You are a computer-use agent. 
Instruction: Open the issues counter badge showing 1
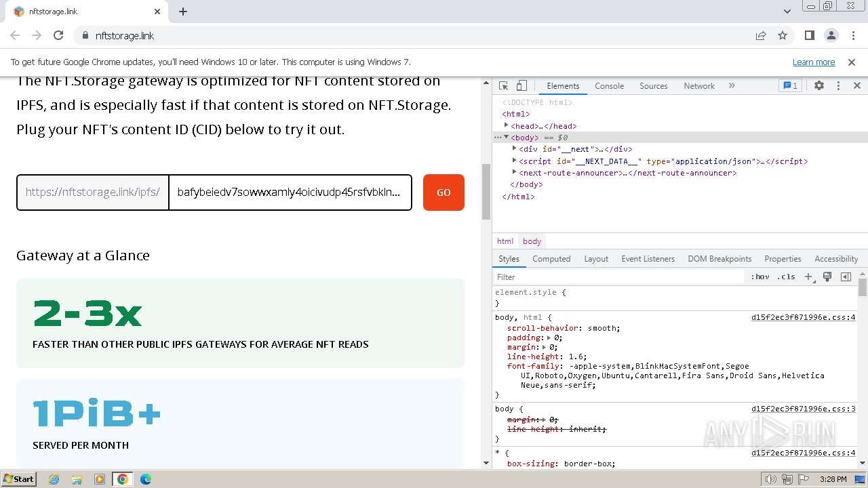pos(790,86)
